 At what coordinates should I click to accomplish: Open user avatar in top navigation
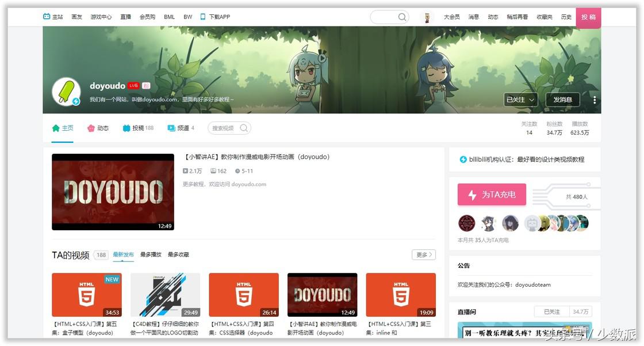(427, 17)
